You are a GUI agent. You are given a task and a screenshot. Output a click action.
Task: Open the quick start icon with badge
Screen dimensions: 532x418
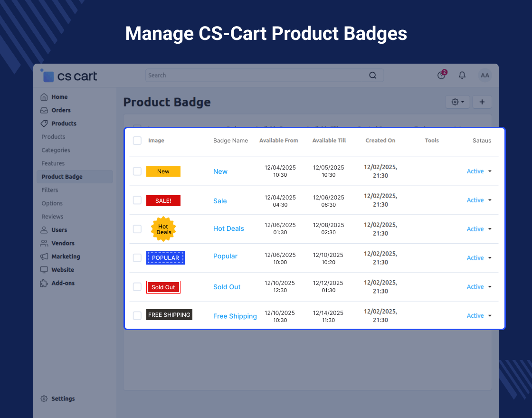(441, 75)
